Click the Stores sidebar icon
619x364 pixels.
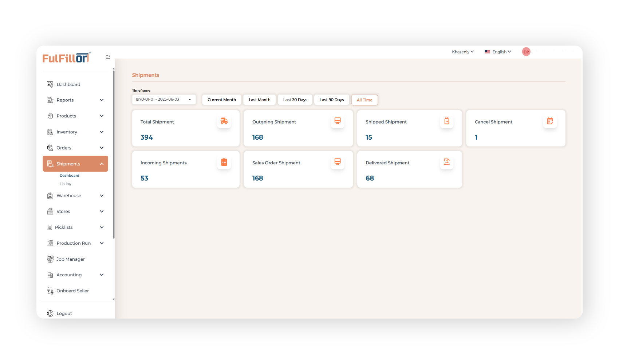[x=50, y=211]
